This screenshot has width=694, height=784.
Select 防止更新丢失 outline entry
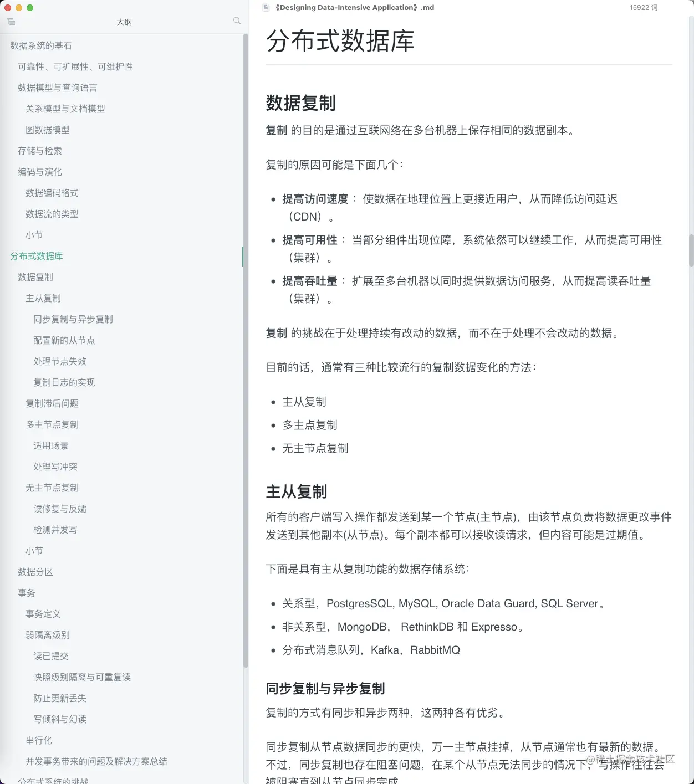pyautogui.click(x=60, y=698)
